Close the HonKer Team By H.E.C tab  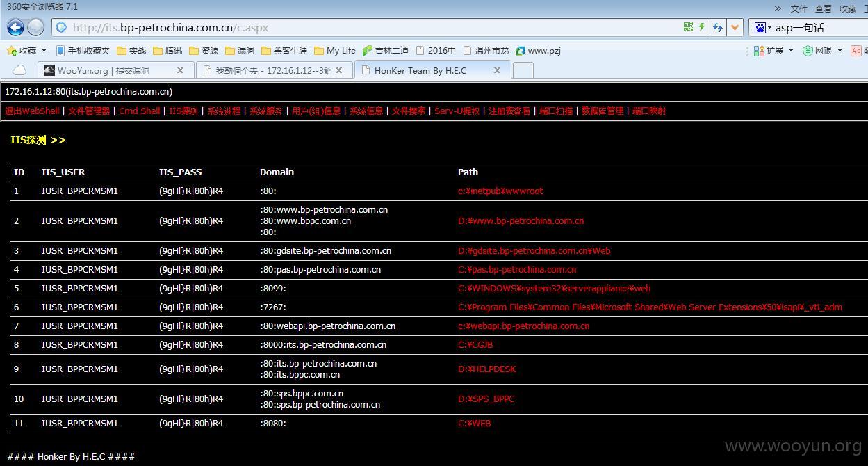497,70
